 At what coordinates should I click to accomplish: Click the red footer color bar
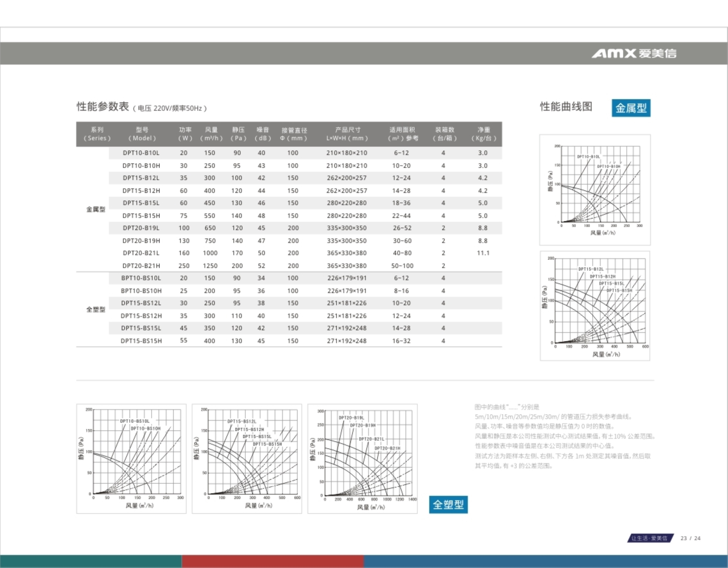[x=273, y=561]
